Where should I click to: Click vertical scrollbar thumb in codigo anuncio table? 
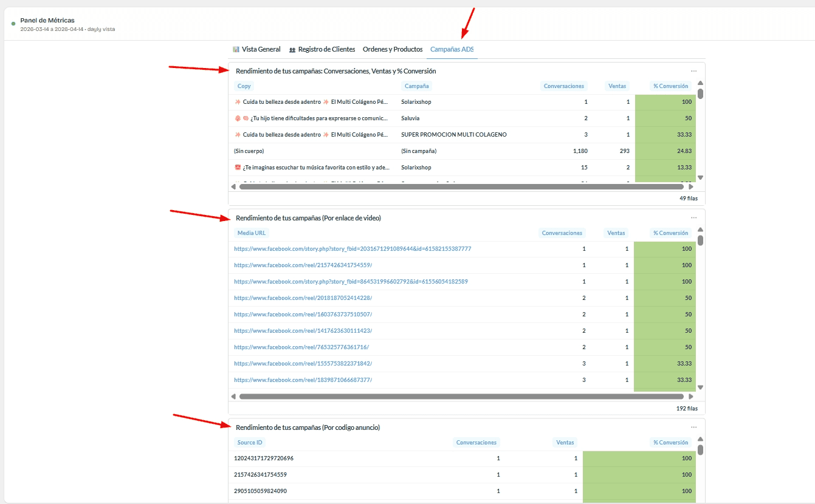pos(700,450)
